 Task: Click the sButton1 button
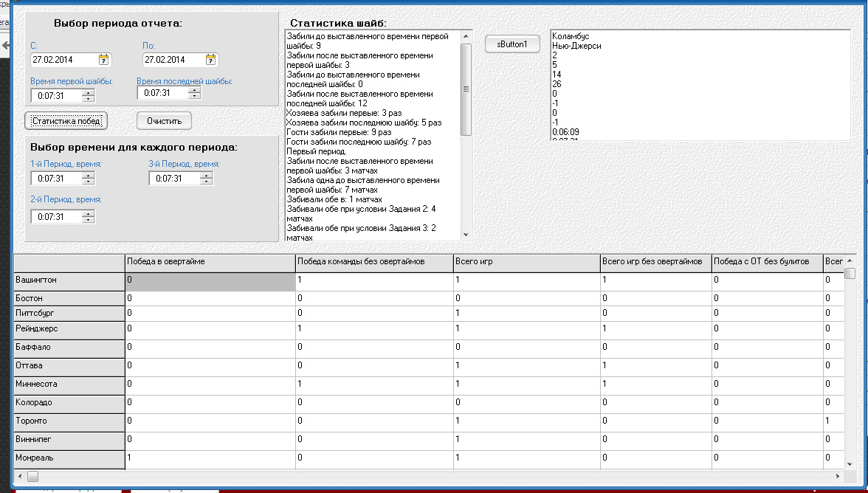(x=512, y=44)
